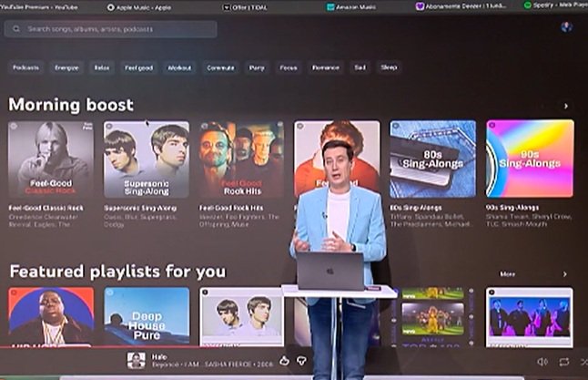Click 90s Sing-Alongs title link
Viewport: 588px width, 380px height.
[x=512, y=207]
